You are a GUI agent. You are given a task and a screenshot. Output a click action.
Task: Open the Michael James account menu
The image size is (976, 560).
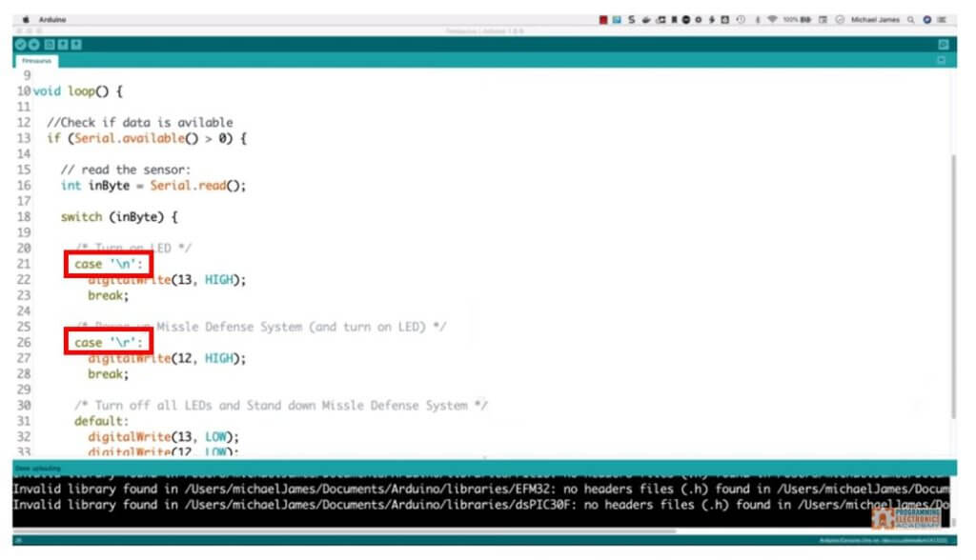pos(875,18)
